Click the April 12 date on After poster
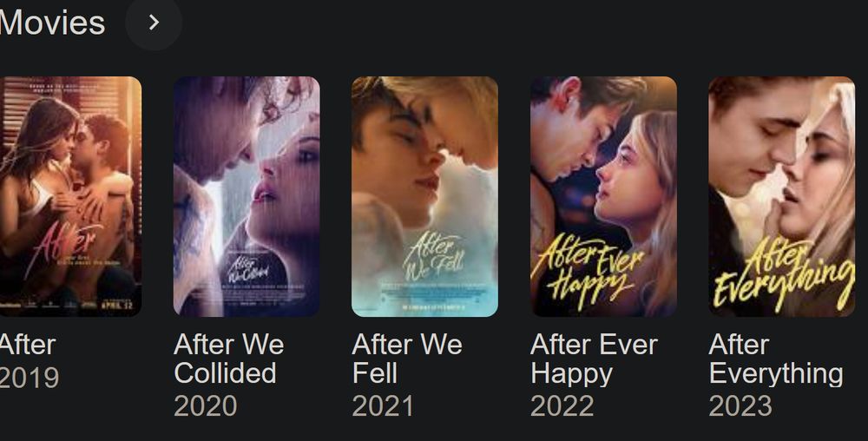Screen dimensions: 868x441 [x=117, y=305]
